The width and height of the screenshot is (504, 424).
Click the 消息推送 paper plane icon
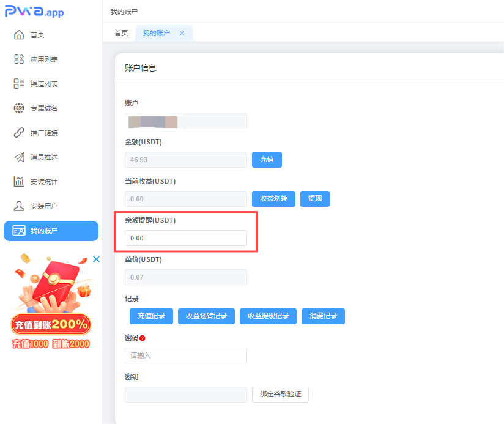pyautogui.click(x=19, y=157)
